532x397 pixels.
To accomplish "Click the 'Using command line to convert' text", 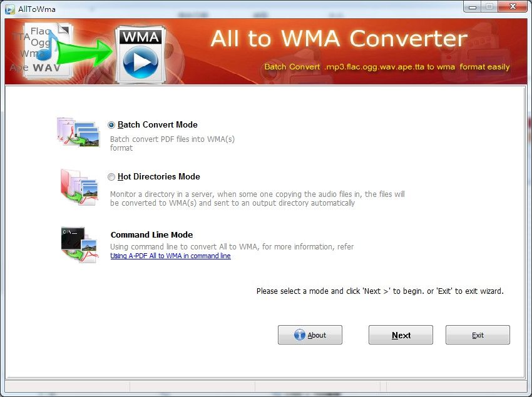I will tap(232, 246).
